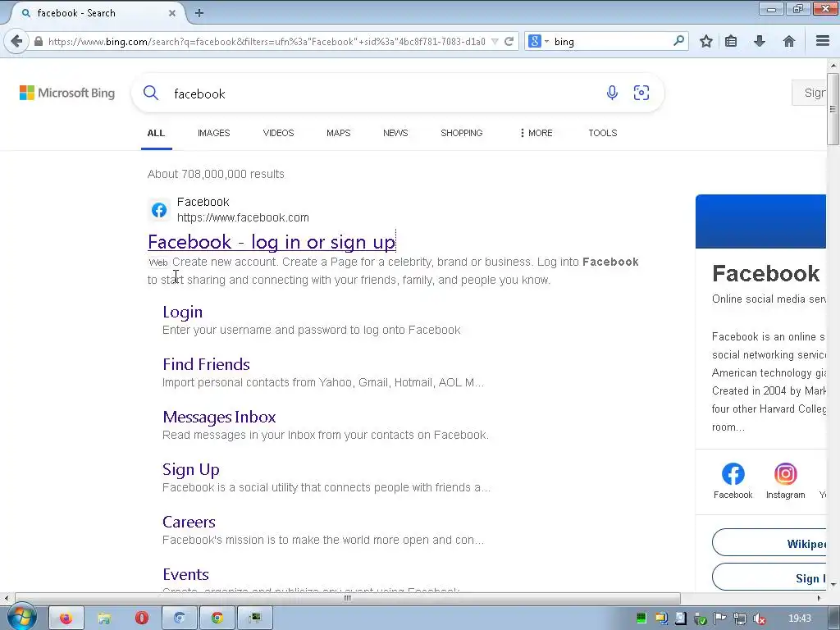Open the hamburger menu of the browser
The height and width of the screenshot is (630, 840).
click(823, 41)
